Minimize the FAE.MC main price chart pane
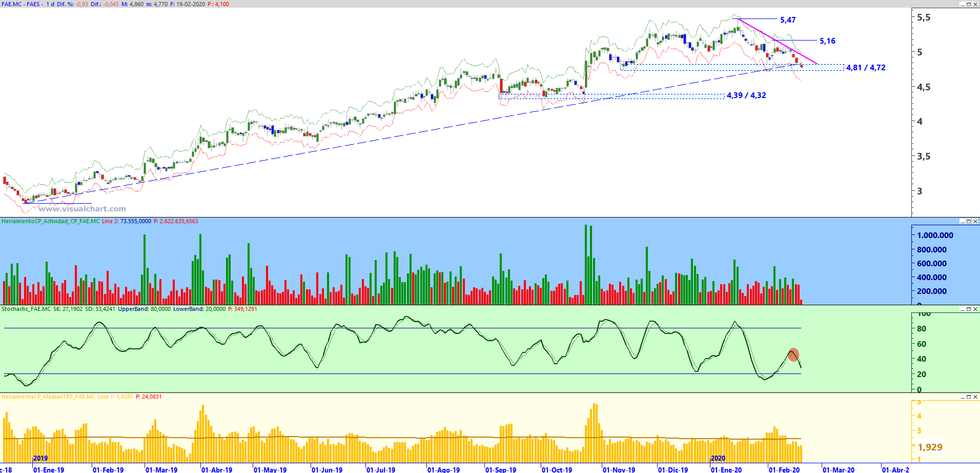 (x=962, y=4)
